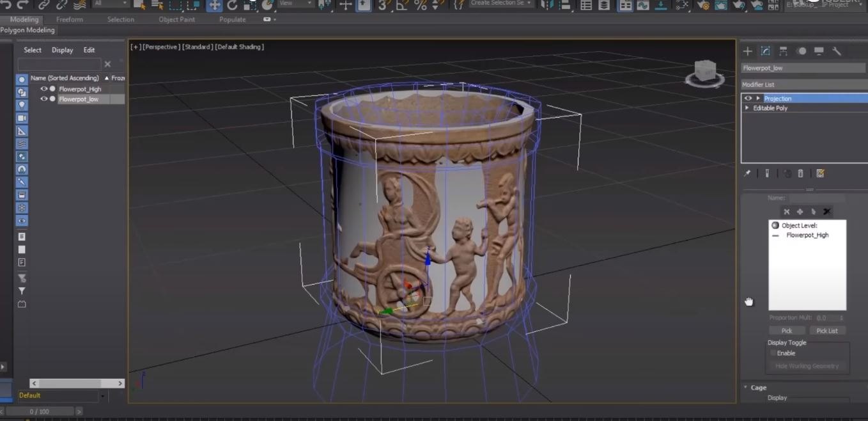Viewport: 868px width, 421px height.
Task: Open the Mirror tool
Action: (548, 5)
